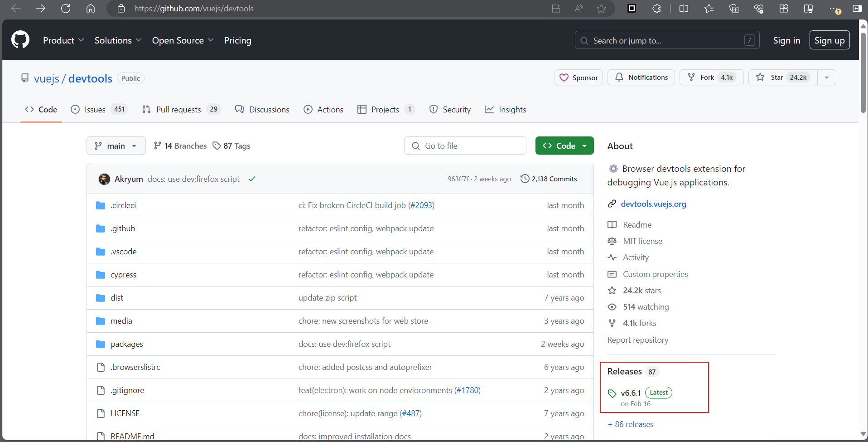View site information lock icon
The width and height of the screenshot is (868, 442).
(121, 9)
